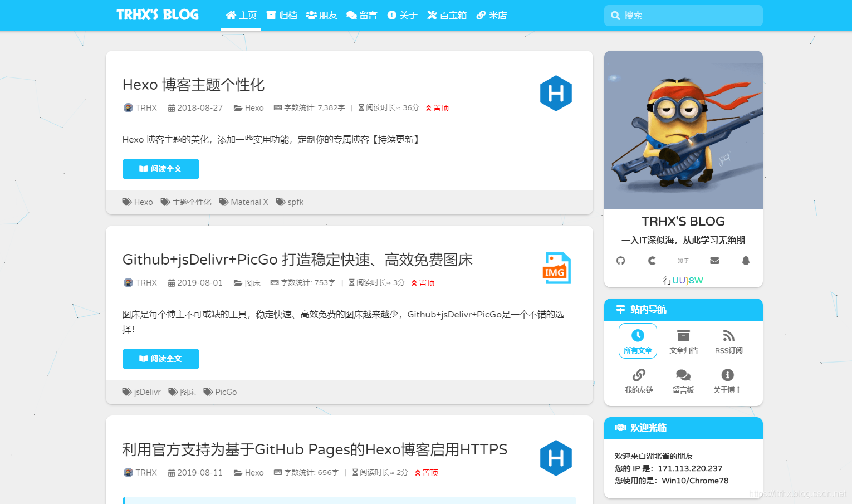Click the date 2018-08-27
This screenshot has height=504, width=852.
click(x=195, y=108)
